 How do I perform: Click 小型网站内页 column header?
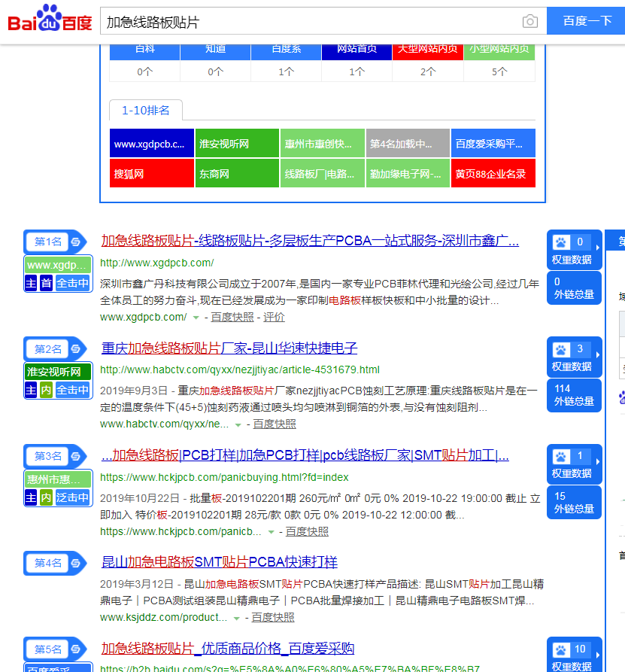coord(499,51)
